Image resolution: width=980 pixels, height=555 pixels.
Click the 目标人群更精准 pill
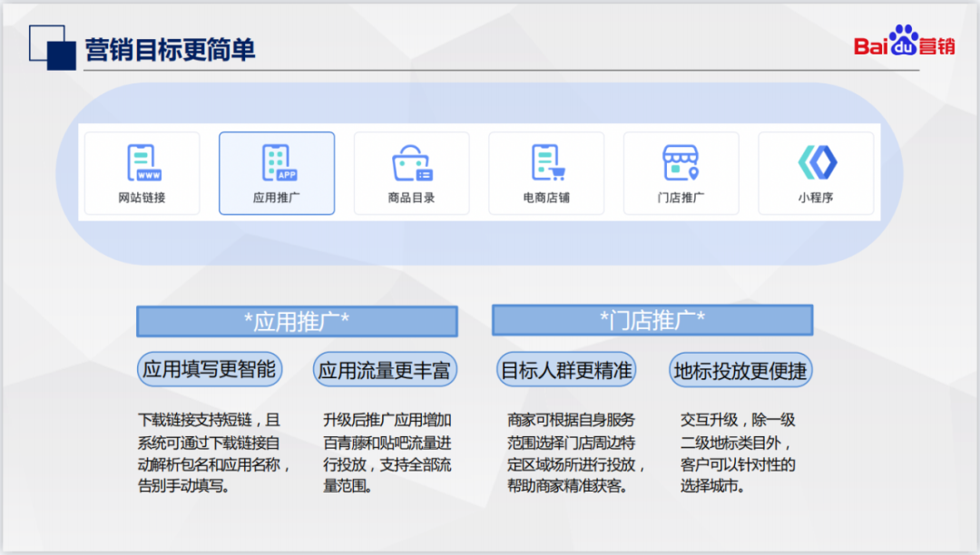click(566, 370)
